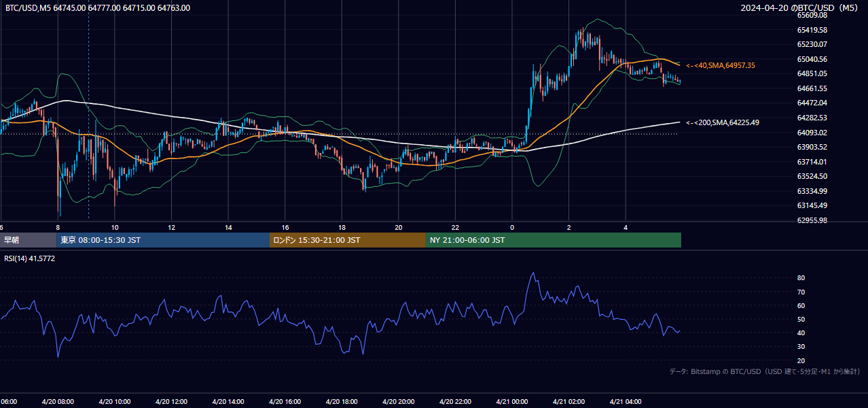
Task: Click RSI scale value 30
Action: [801, 346]
